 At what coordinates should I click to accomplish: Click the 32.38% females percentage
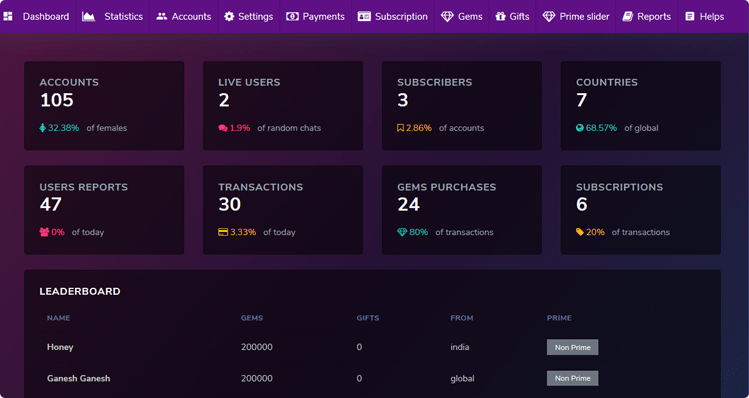pyautogui.click(x=64, y=128)
